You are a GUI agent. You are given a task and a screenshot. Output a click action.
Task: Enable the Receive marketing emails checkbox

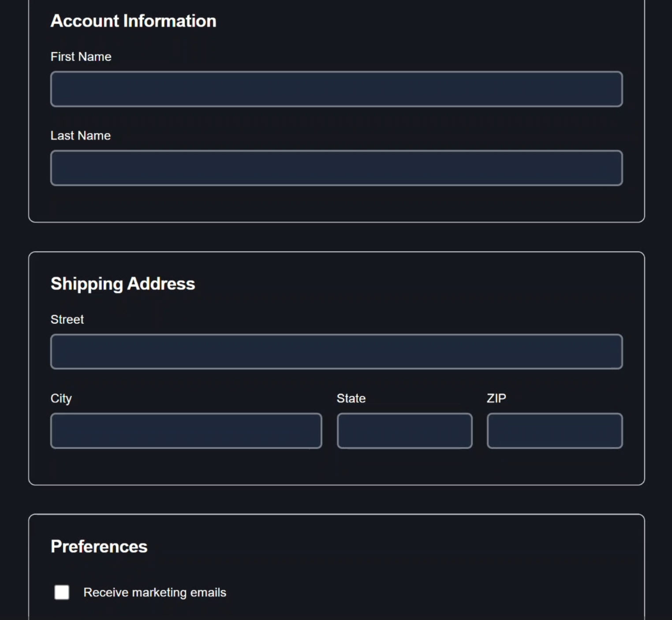click(62, 592)
